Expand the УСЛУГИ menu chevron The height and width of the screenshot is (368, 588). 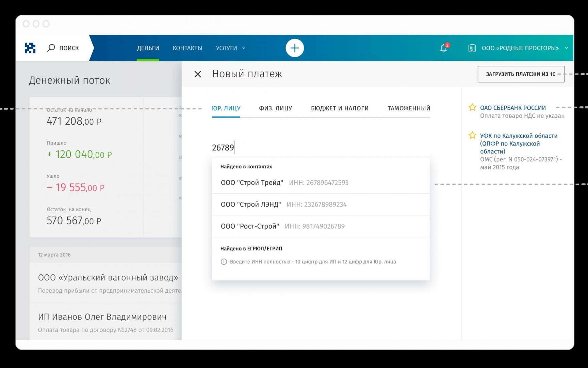point(243,48)
